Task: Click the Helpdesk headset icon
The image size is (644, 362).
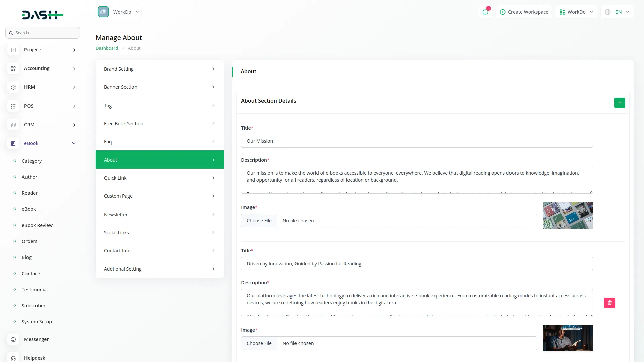Action: click(13, 358)
